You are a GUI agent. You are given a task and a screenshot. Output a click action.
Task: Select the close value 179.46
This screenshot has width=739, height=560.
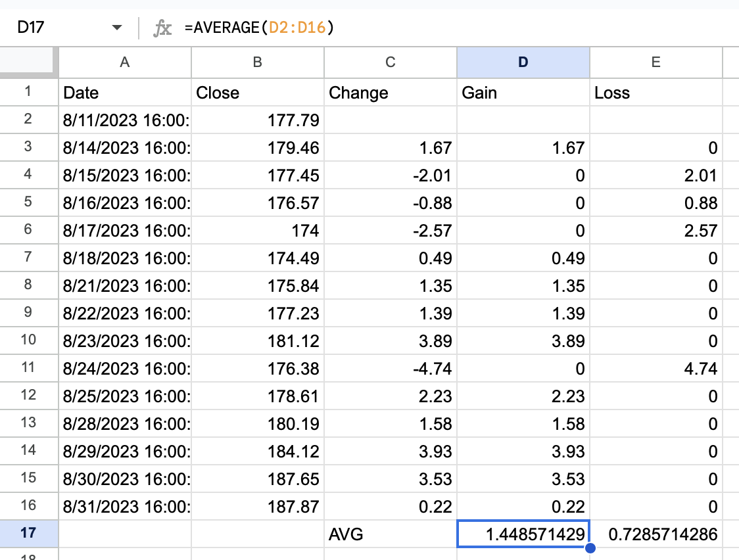258,148
